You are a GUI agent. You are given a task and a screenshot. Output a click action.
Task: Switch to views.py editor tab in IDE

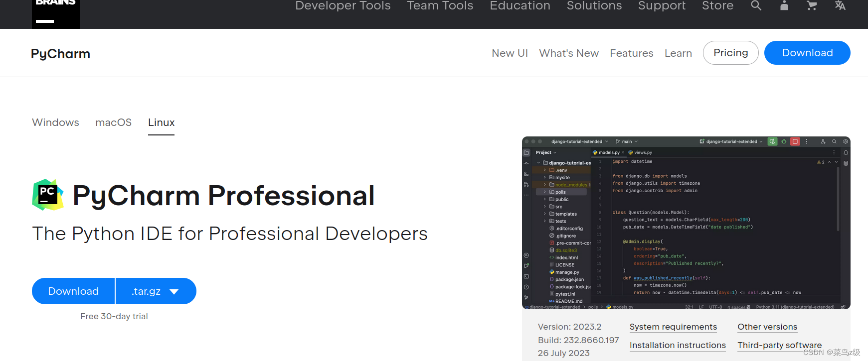pos(640,153)
